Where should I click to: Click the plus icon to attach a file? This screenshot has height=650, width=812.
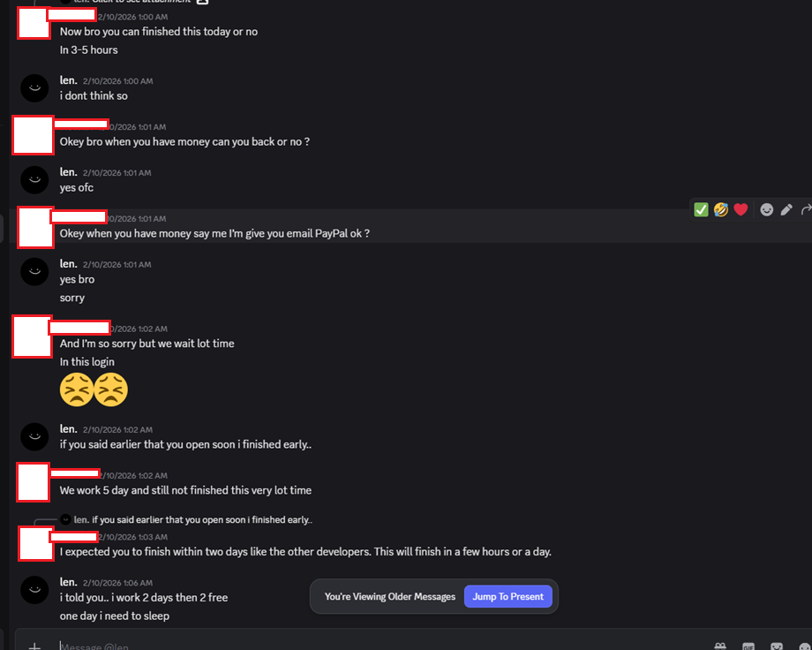(x=34, y=646)
